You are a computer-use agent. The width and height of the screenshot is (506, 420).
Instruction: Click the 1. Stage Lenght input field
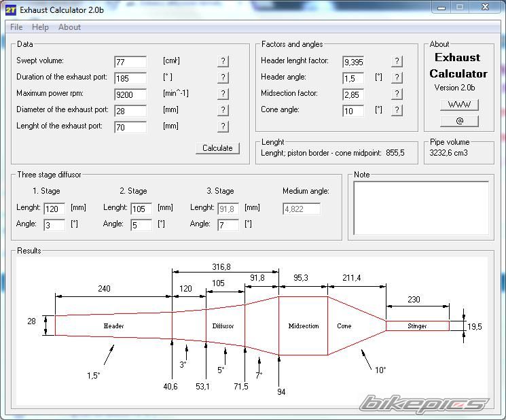click(x=54, y=209)
